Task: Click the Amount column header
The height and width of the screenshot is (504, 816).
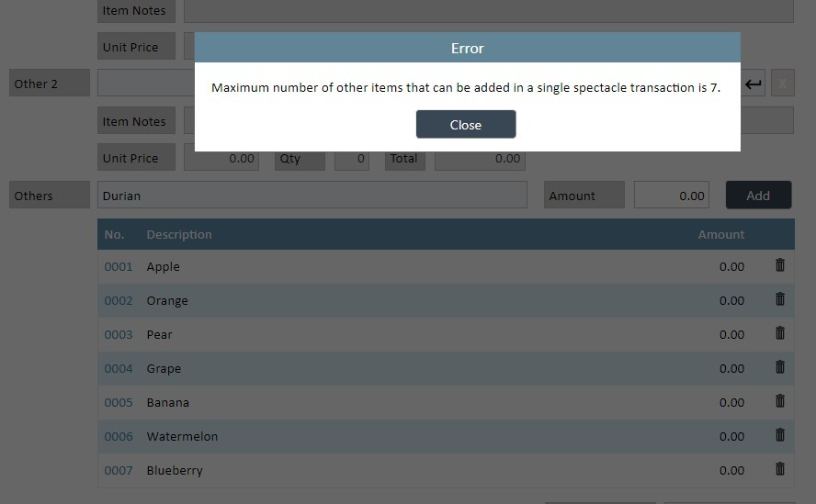Action: coord(720,235)
